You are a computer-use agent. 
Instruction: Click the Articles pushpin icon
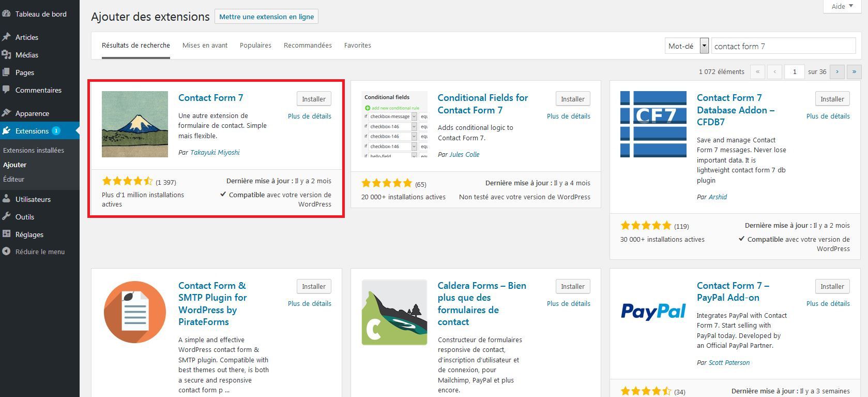click(6, 37)
